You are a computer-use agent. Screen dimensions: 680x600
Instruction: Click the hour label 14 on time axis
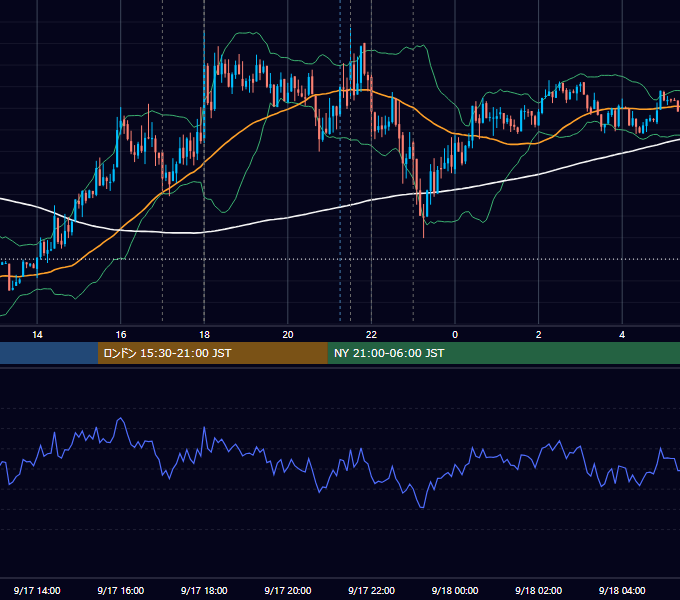37,335
